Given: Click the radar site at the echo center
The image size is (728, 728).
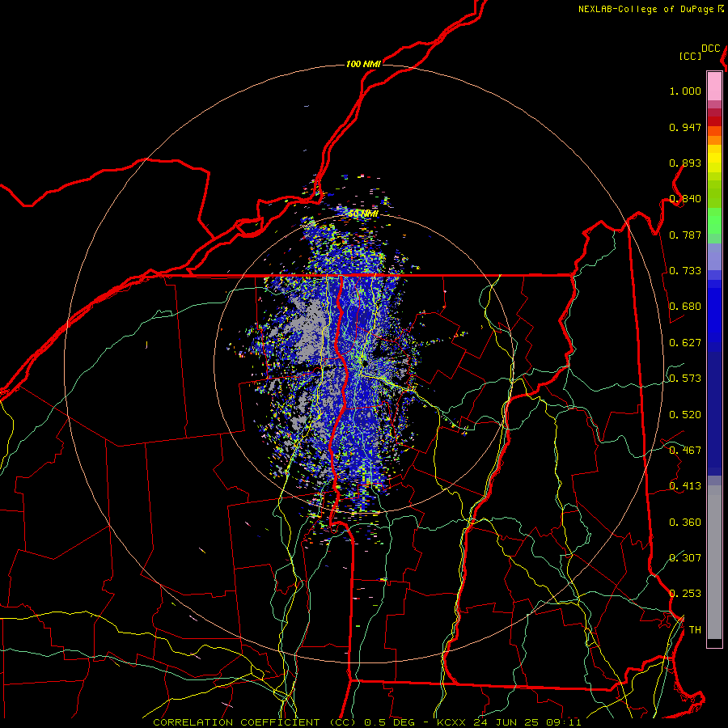Looking at the screenshot, I should (x=366, y=362).
